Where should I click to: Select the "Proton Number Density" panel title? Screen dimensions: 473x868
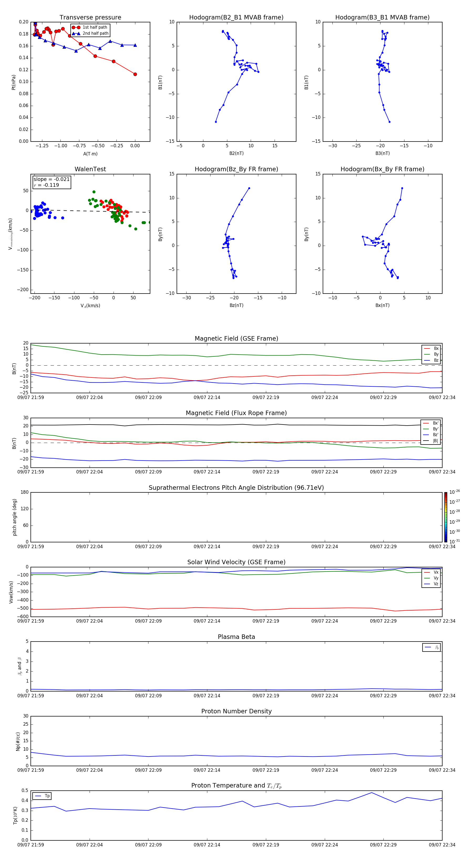click(x=236, y=711)
